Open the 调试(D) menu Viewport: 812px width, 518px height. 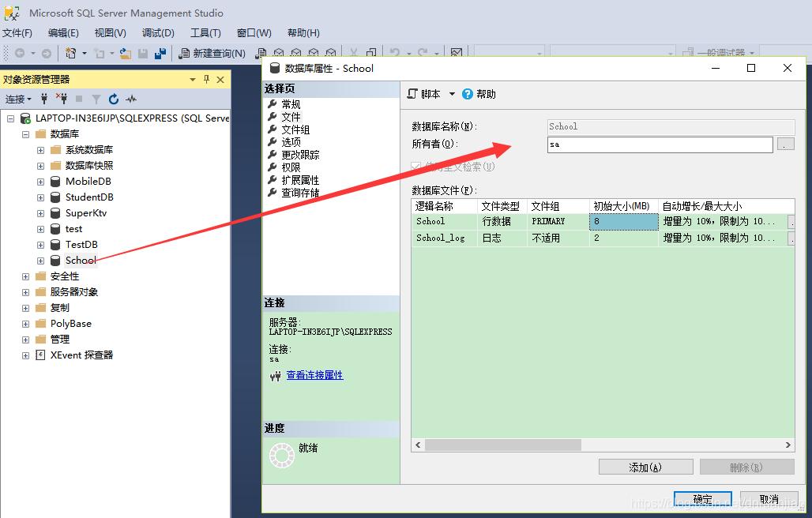156,32
